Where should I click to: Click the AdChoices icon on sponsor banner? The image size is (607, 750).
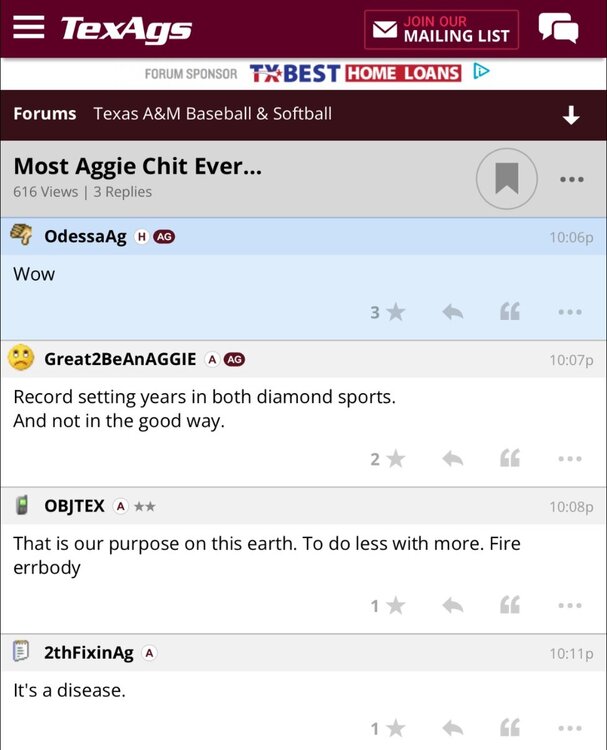point(481,72)
